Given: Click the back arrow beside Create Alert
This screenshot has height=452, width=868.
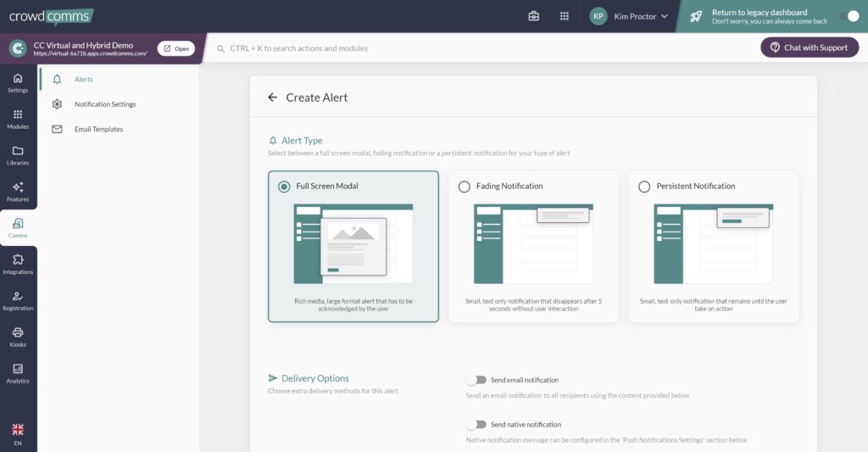Looking at the screenshot, I should pos(272,98).
